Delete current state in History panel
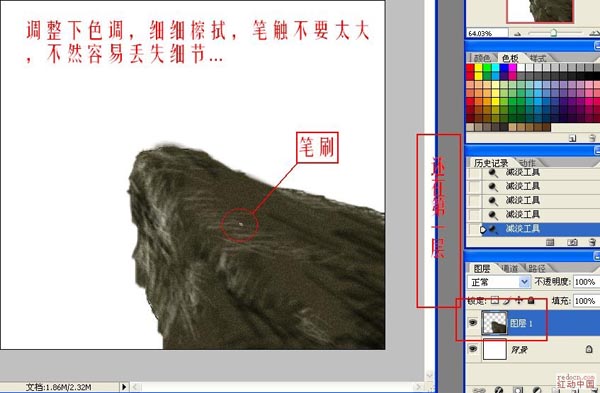Screen dimensions: 600x393 coord(592,242)
